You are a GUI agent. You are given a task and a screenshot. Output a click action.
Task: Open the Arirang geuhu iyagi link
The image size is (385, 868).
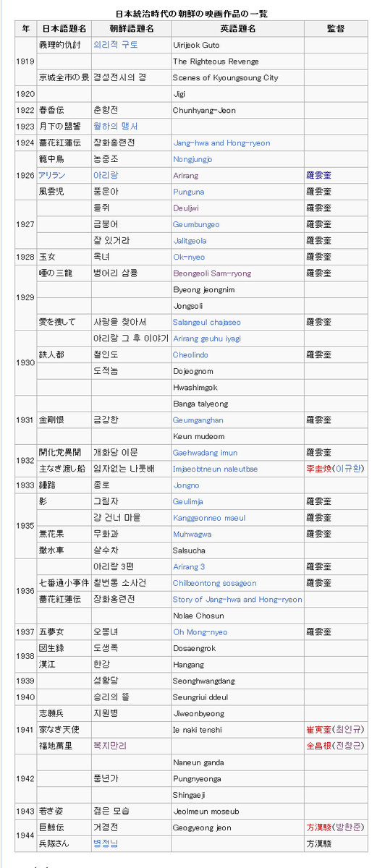tap(207, 339)
